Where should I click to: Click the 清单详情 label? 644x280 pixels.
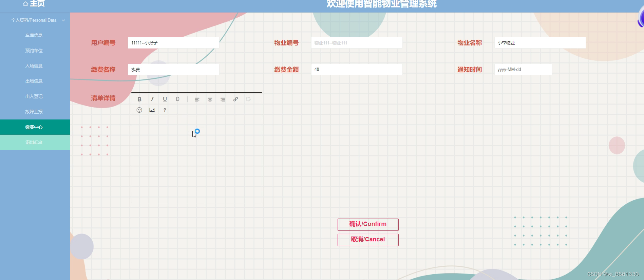coord(103,98)
